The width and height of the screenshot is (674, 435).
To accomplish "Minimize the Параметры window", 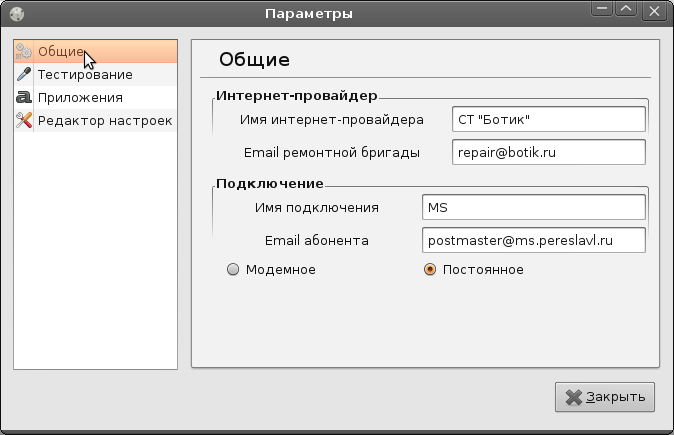I will click(602, 9).
